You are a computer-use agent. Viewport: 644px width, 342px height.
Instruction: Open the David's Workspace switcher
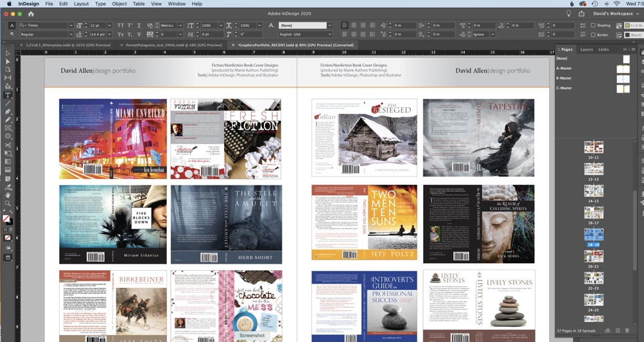(x=615, y=13)
